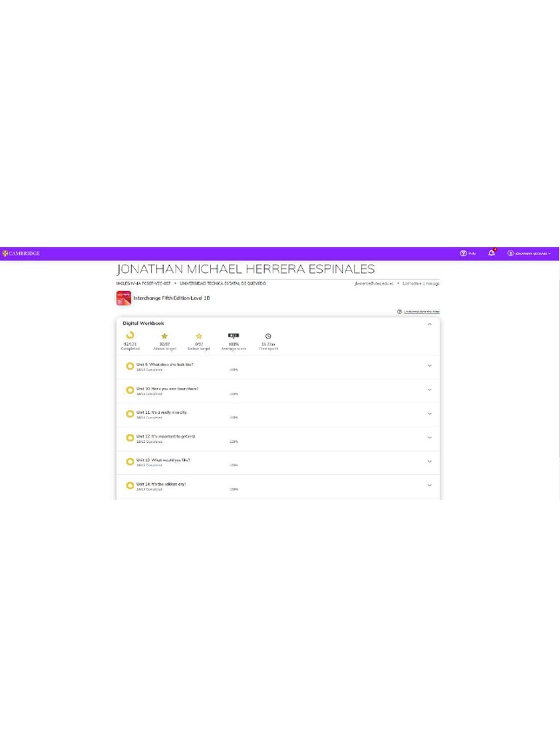This screenshot has height=747, width=560.
Task: Click the Interchange Level 1B book cover
Action: click(x=124, y=298)
